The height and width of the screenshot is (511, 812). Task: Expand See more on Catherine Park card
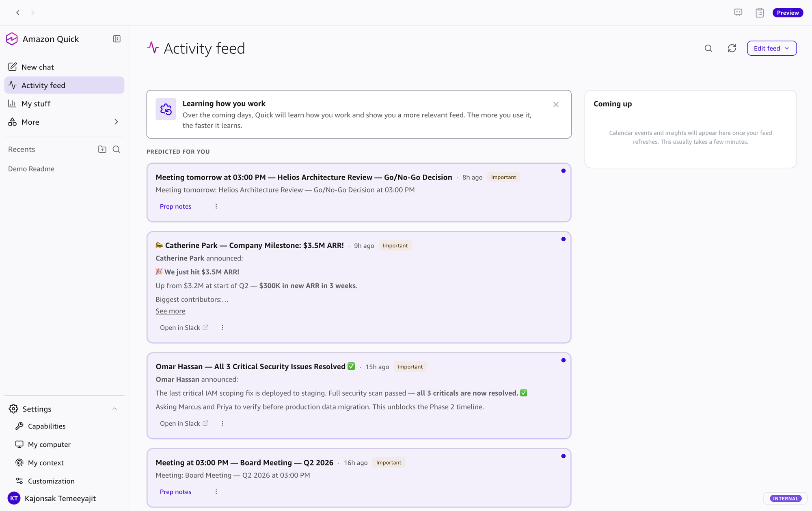tap(171, 311)
